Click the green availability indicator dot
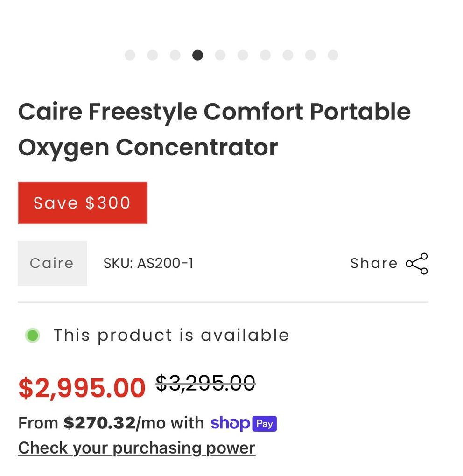Image resolution: width=463 pixels, height=476 pixels. [32, 335]
